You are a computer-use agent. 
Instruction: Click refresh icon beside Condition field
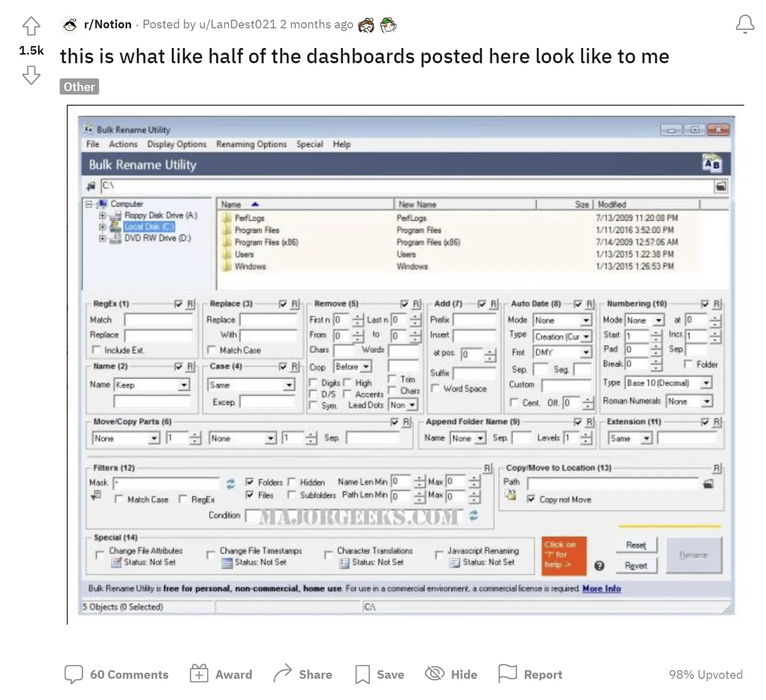point(473,515)
